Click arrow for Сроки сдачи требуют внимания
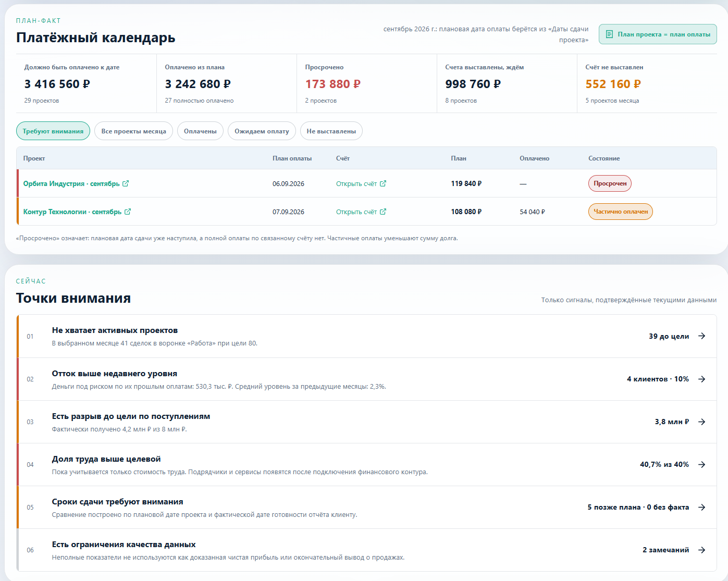The height and width of the screenshot is (581, 728). point(702,507)
